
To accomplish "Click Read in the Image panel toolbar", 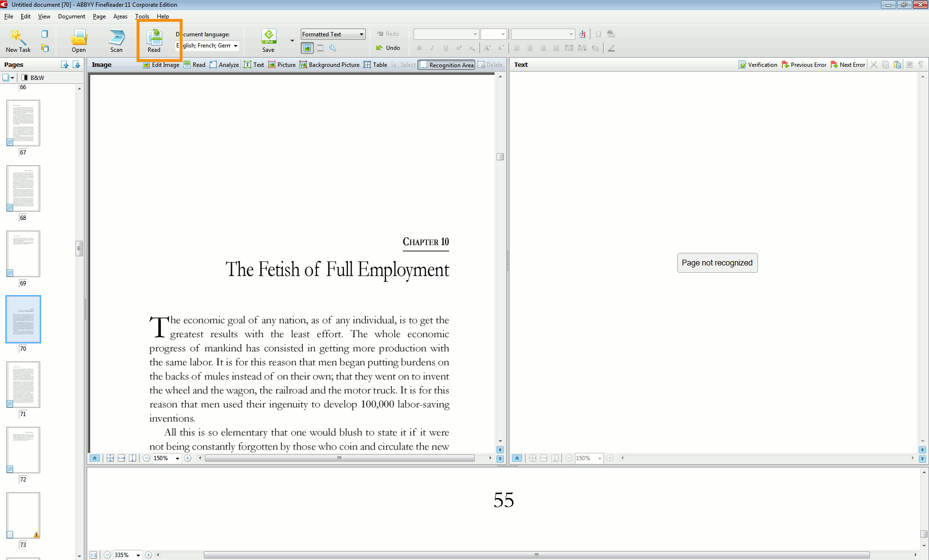I will pyautogui.click(x=195, y=65).
